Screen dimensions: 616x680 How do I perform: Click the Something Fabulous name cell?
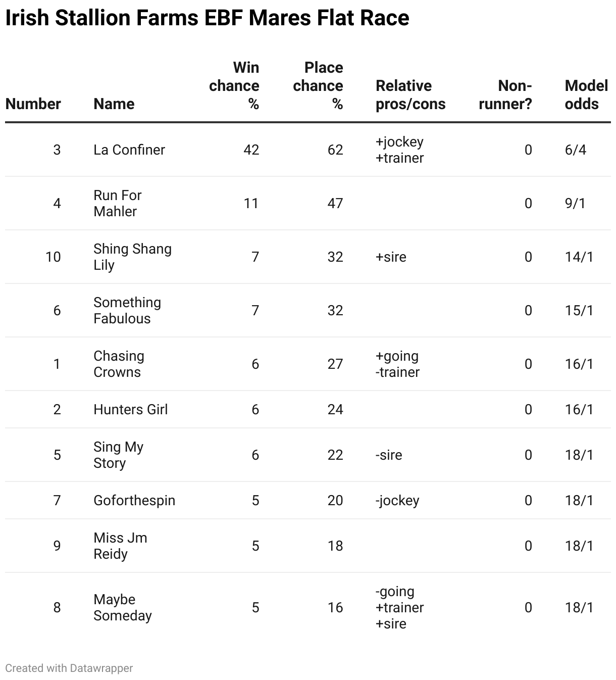(127, 311)
